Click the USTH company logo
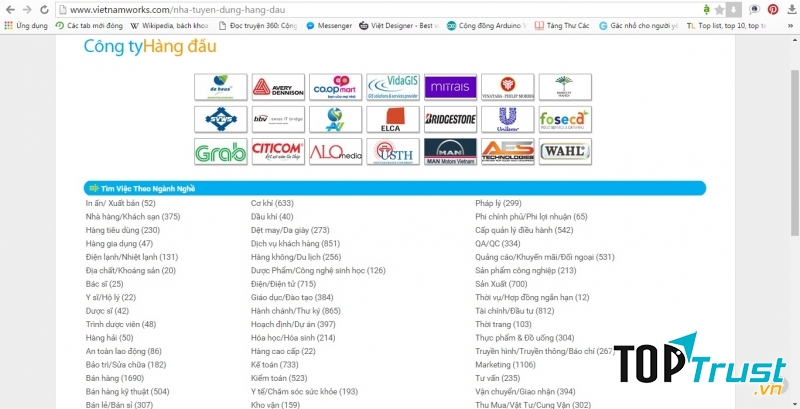 point(393,151)
